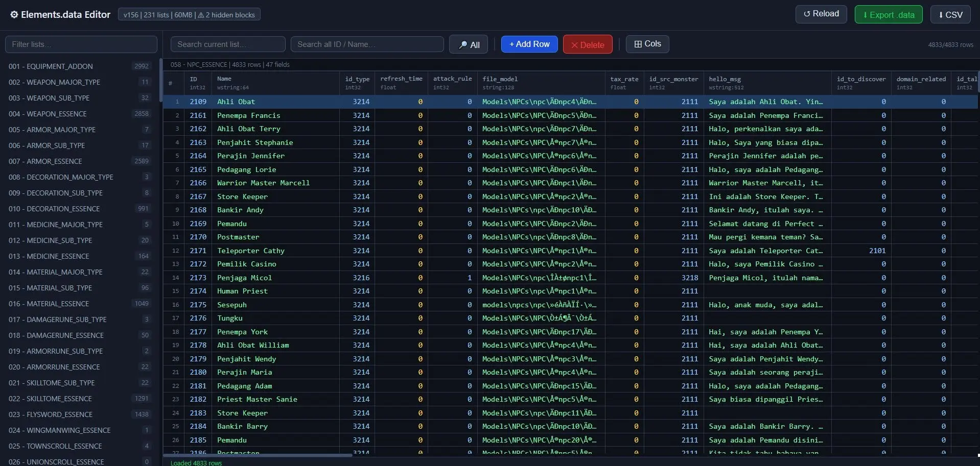Open list 007 - ARMOR_ESSENCE
980x466 pixels.
tap(80, 161)
